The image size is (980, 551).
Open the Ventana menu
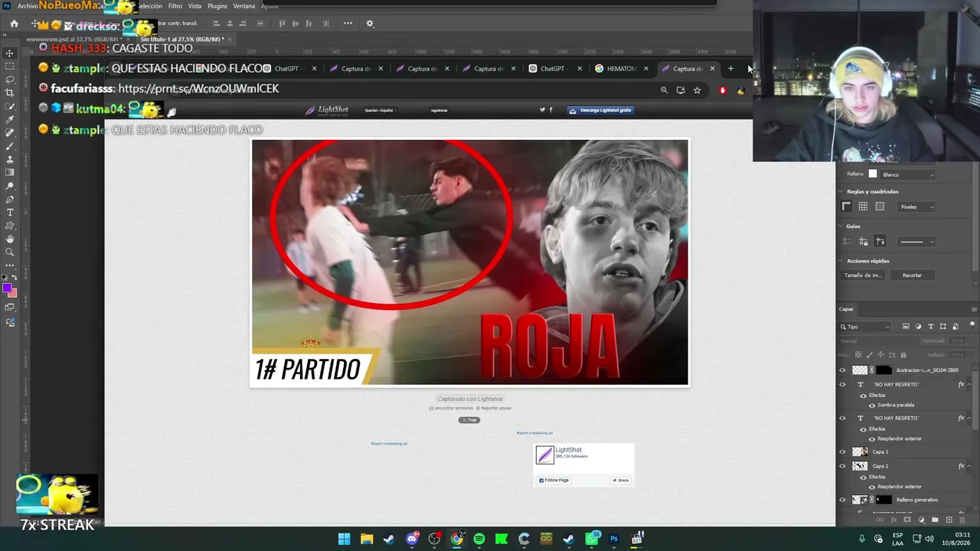click(x=244, y=6)
